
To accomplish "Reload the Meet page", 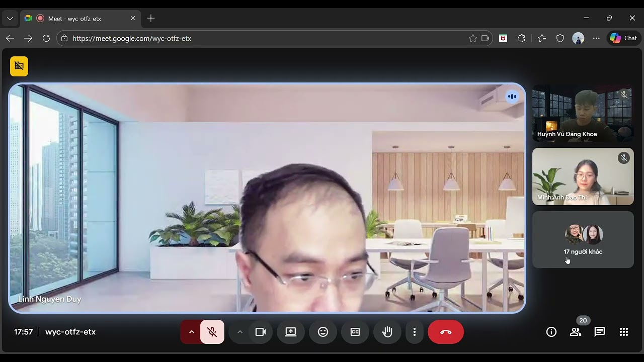I will (x=46, y=38).
